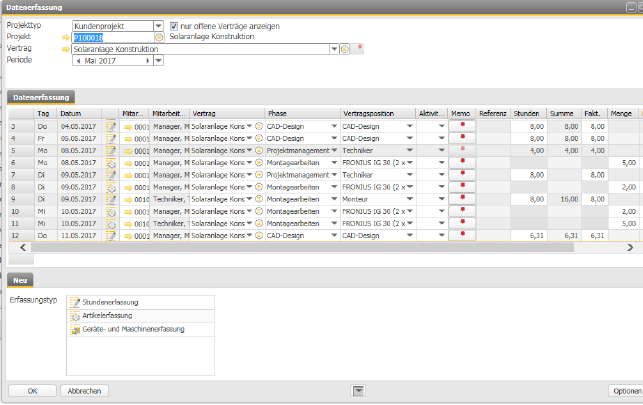The width and height of the screenshot is (643, 405).
Task: Click the time entry type icon in row 9
Action: click(x=111, y=199)
